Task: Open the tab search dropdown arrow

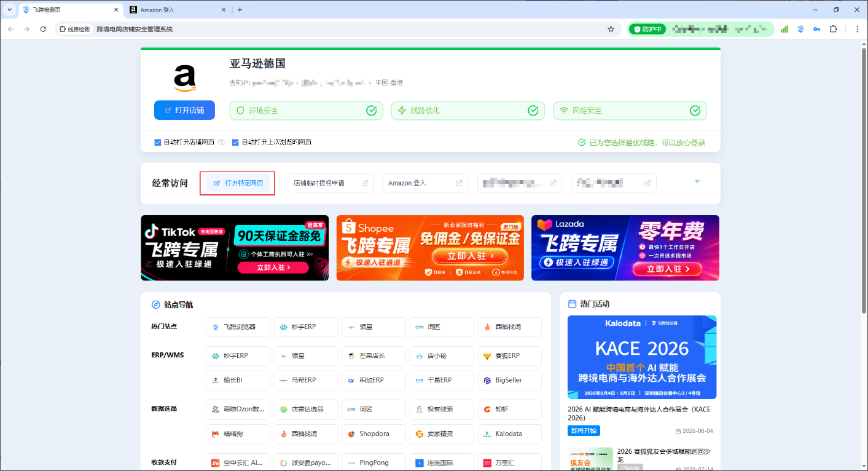Action: coord(9,10)
